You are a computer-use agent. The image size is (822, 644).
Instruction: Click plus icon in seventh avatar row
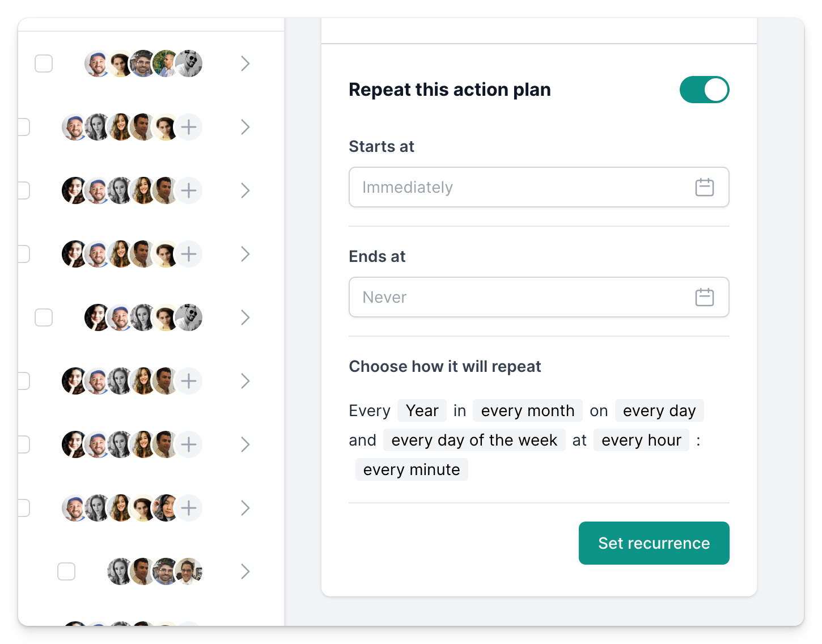(x=189, y=444)
